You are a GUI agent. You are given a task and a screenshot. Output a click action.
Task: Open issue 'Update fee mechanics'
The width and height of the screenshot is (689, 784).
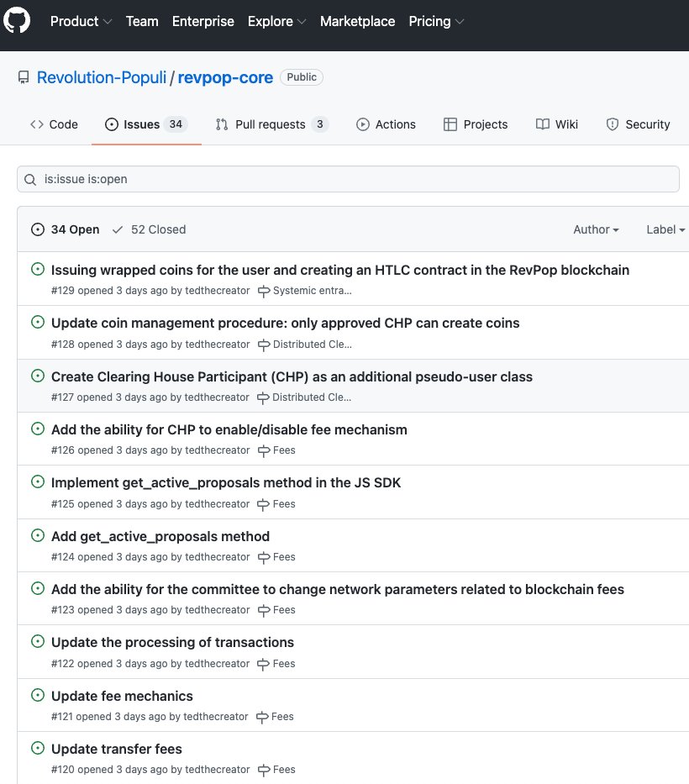pyautogui.click(x=122, y=696)
